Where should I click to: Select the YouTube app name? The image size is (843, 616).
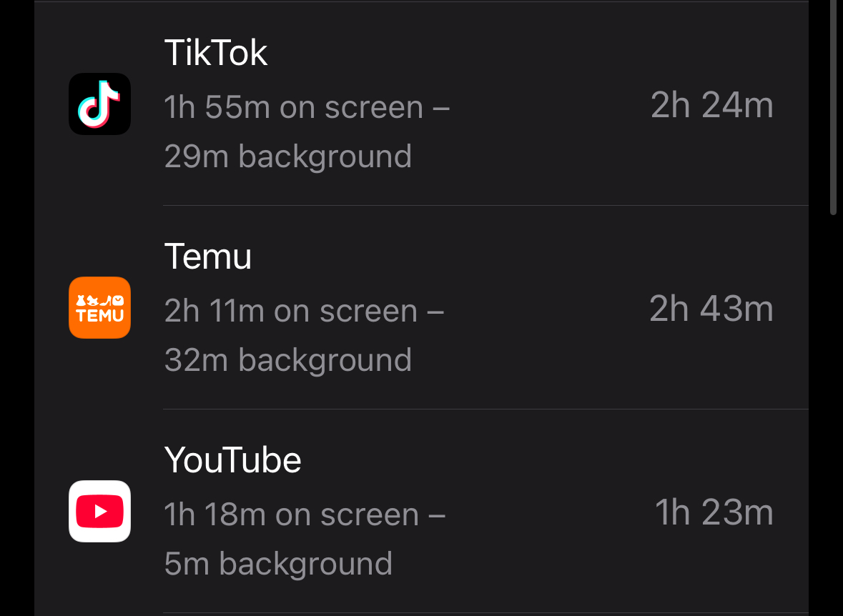click(232, 460)
